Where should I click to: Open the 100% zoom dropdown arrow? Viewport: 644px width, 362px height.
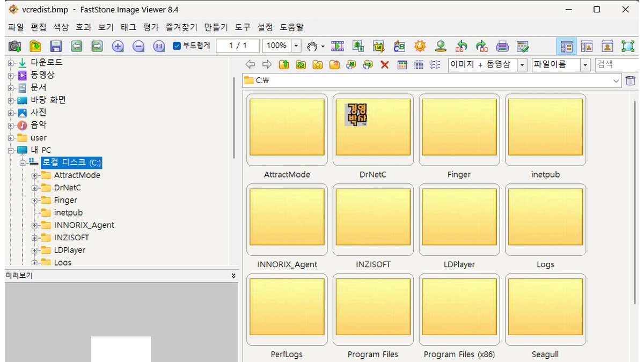(x=296, y=46)
